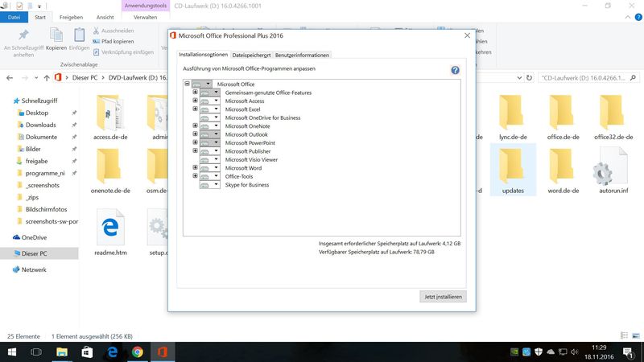
Task: Open the Ansicht ribbon tab
Action: point(105,16)
